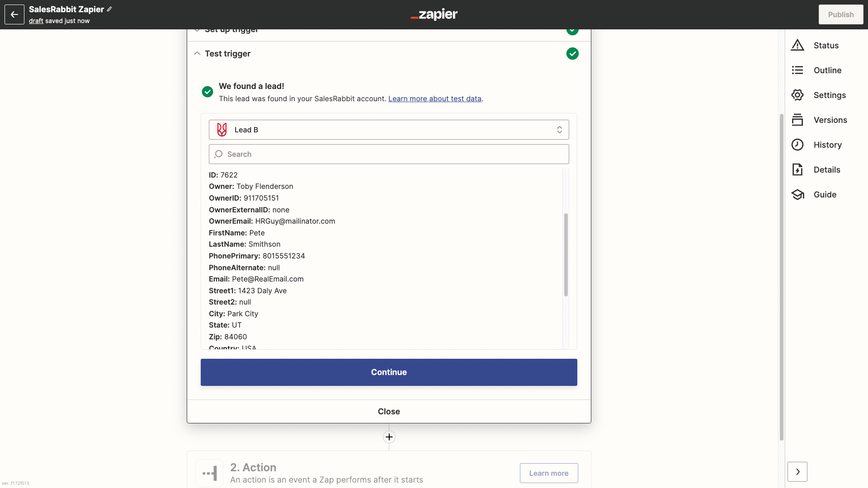Click State: UT row

226,325
